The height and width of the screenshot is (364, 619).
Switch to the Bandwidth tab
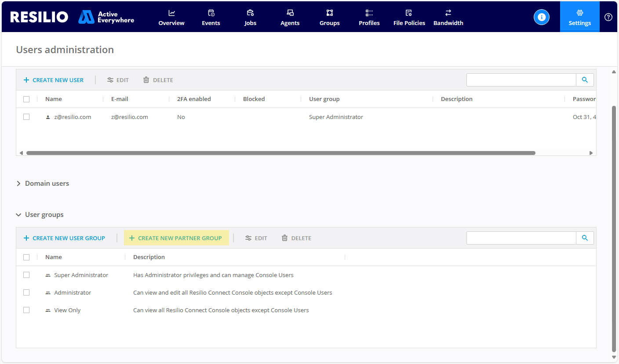[448, 18]
